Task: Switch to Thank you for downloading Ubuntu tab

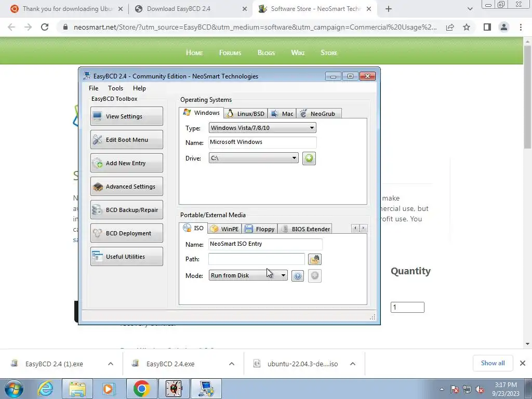Action: 67,9
